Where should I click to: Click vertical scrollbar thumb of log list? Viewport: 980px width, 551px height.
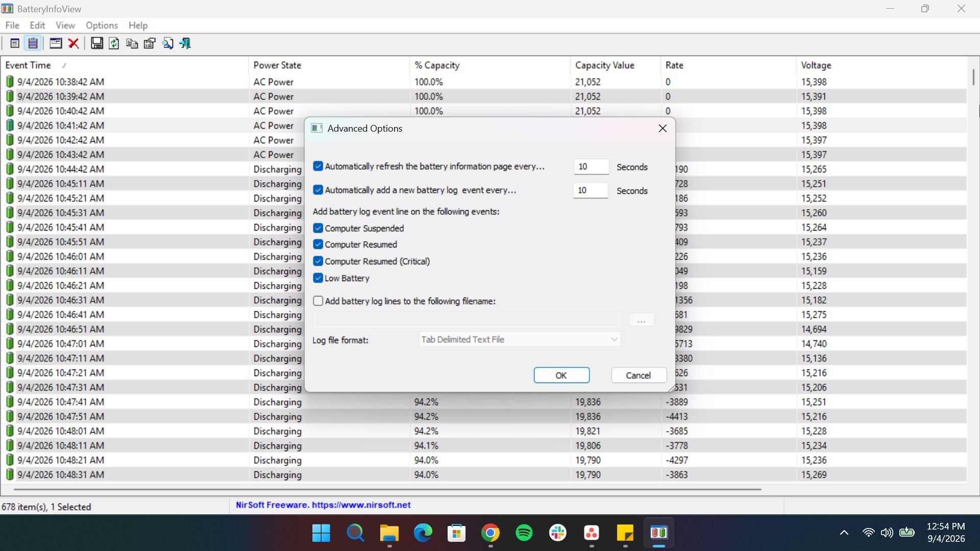coord(973,77)
